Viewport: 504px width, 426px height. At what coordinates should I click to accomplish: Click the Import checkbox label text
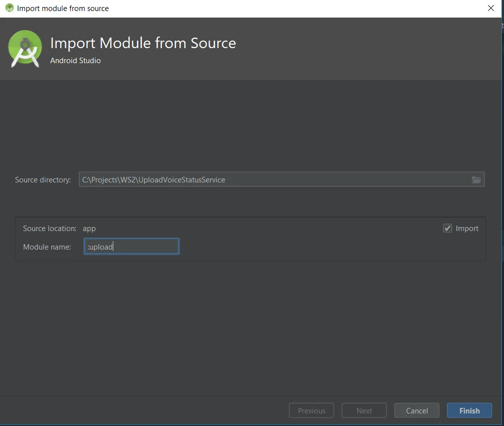click(x=467, y=229)
